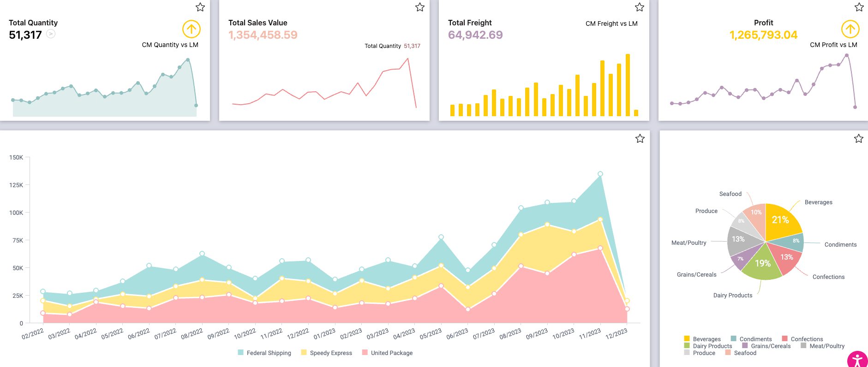The image size is (868, 367).
Task: Toggle Dairy Products legend item
Action: [x=708, y=346]
